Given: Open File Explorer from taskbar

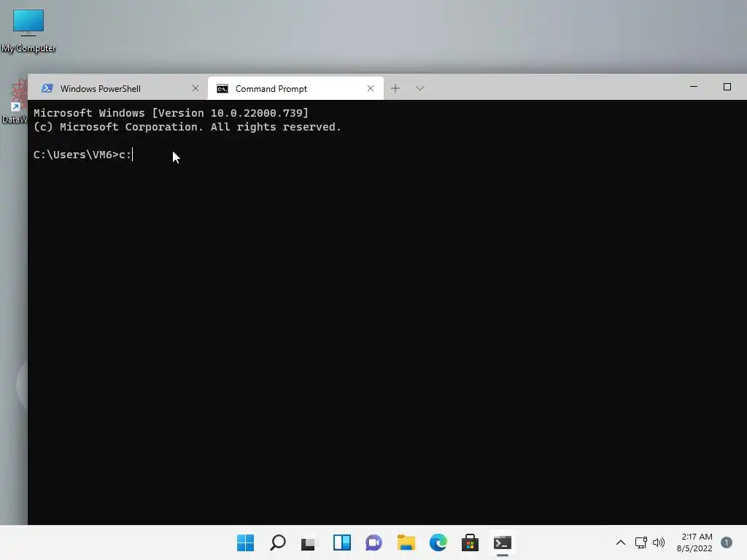Looking at the screenshot, I should tap(406, 542).
